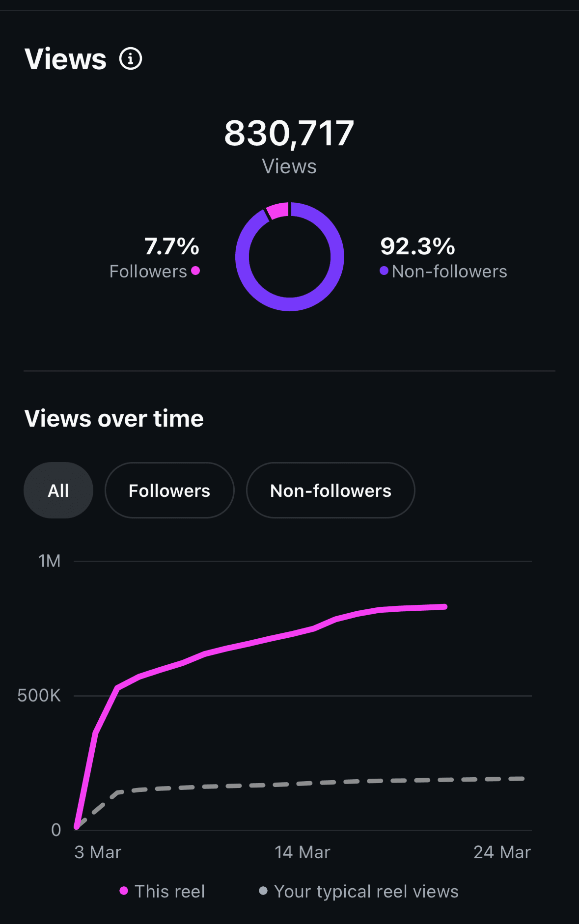Click the 14 Mar date label
Viewport: 579px width, 924px height.
tap(303, 852)
